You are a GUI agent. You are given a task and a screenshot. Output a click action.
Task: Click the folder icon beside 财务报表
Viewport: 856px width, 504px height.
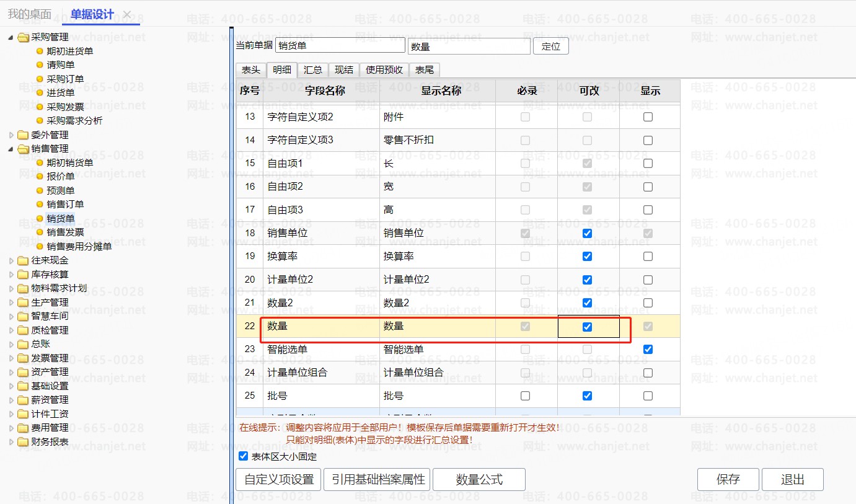coord(24,442)
